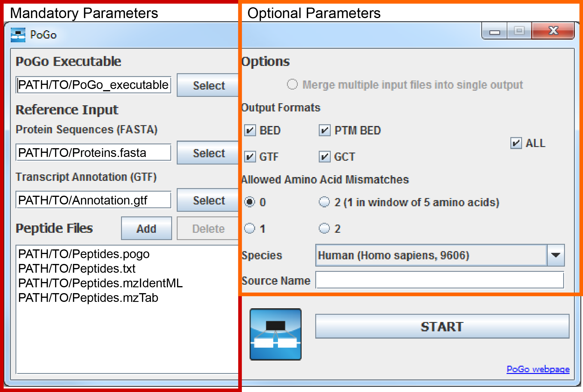
Task: Select 2 mismatches in window option
Action: 324,202
